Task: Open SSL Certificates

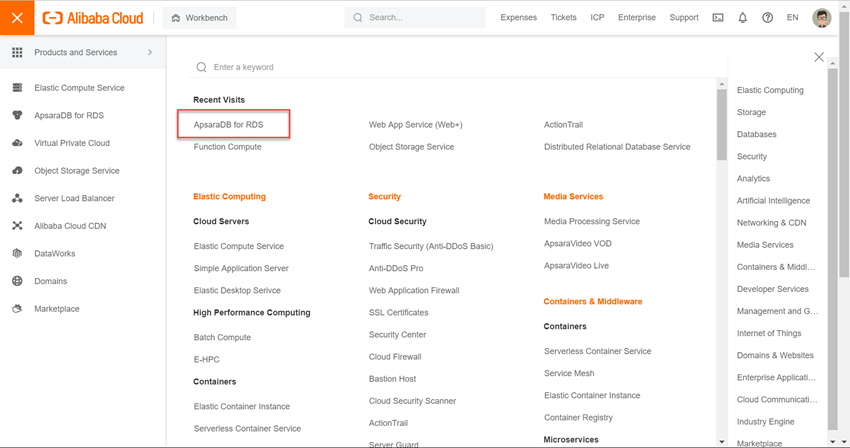Action: (398, 313)
